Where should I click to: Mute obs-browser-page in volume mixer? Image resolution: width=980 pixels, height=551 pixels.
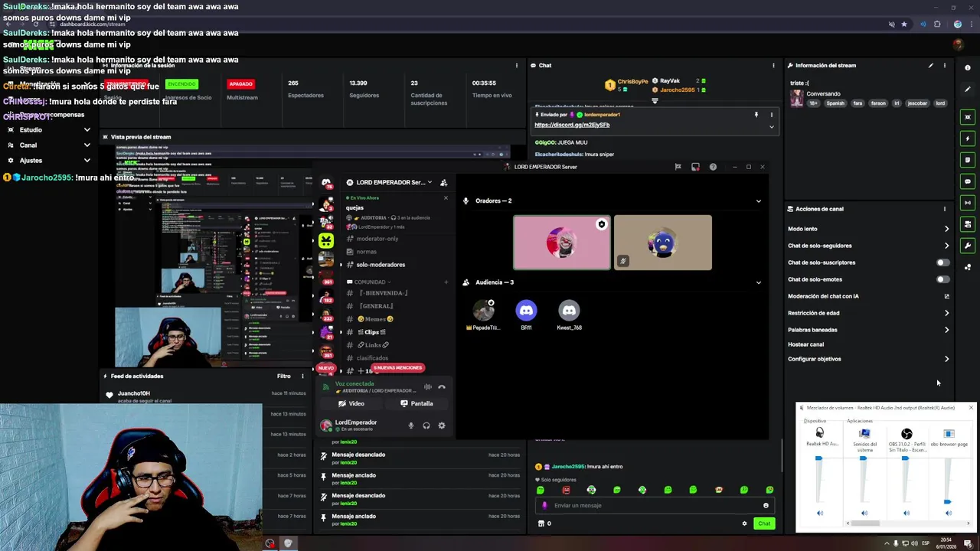pos(948,513)
